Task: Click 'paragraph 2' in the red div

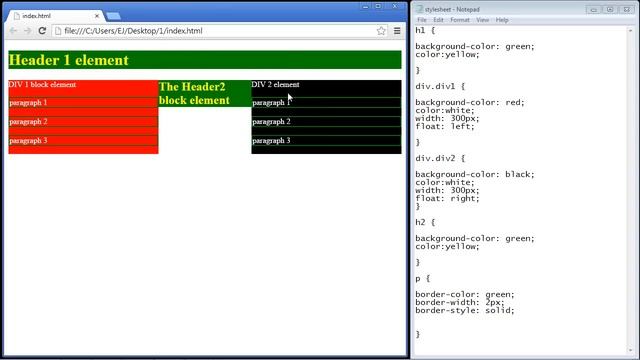Action: point(28,122)
